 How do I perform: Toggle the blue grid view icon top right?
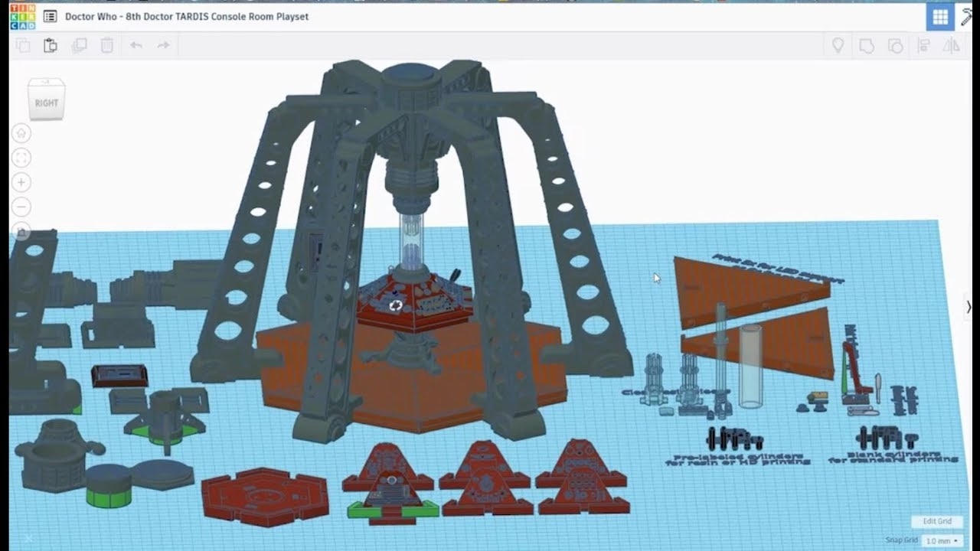click(x=940, y=16)
